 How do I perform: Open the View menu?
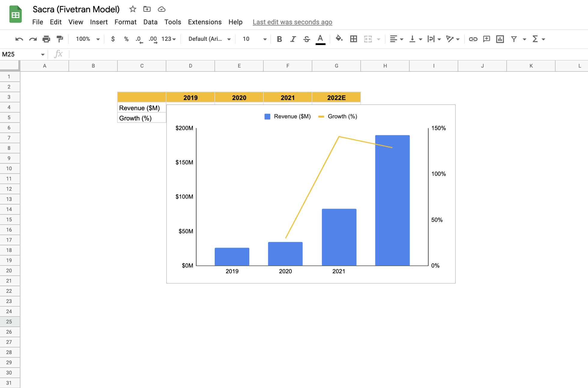coord(76,22)
